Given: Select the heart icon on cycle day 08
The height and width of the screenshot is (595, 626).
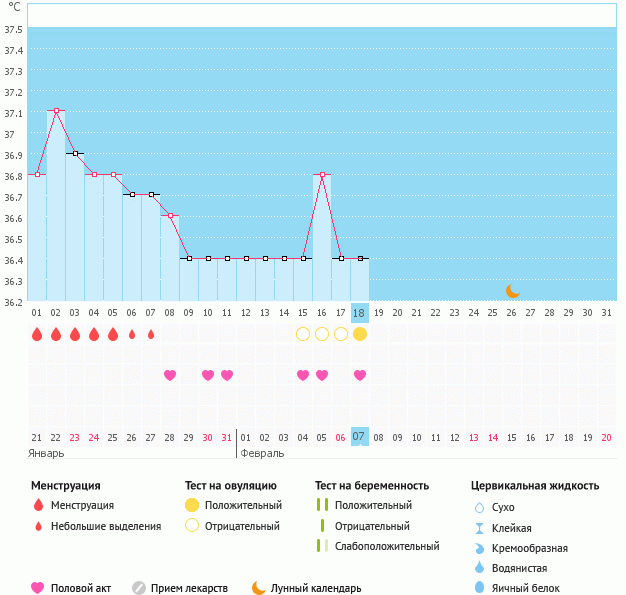Looking at the screenshot, I should pos(170,375).
